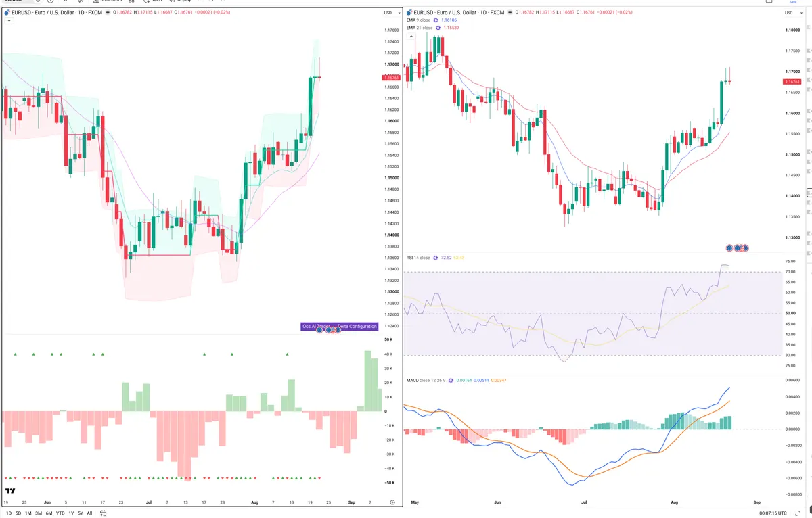This screenshot has height=518, width=812.
Task: Click the 1.18000 level on right price scale
Action: [x=792, y=30]
